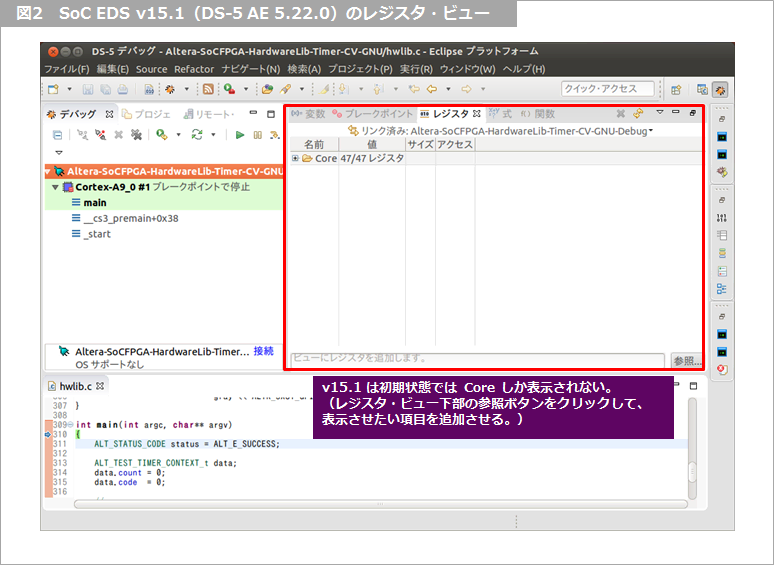Collapse the Cortex-A9_0 #1 thread node

click(56, 187)
